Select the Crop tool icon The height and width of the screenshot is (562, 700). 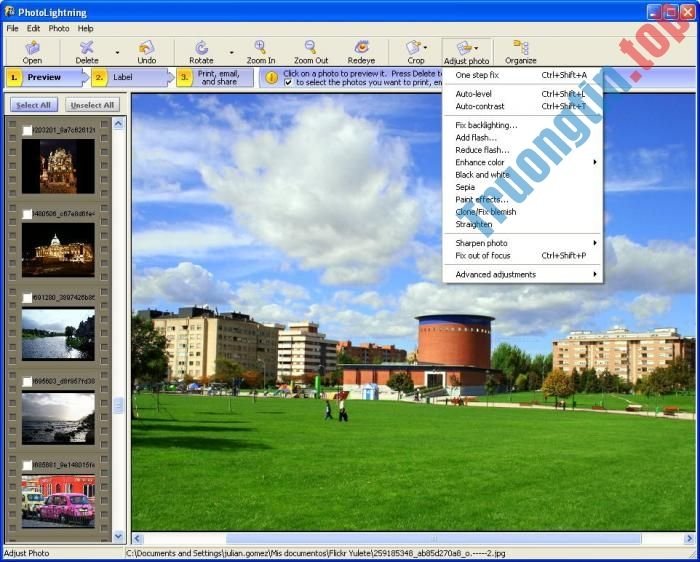point(414,47)
